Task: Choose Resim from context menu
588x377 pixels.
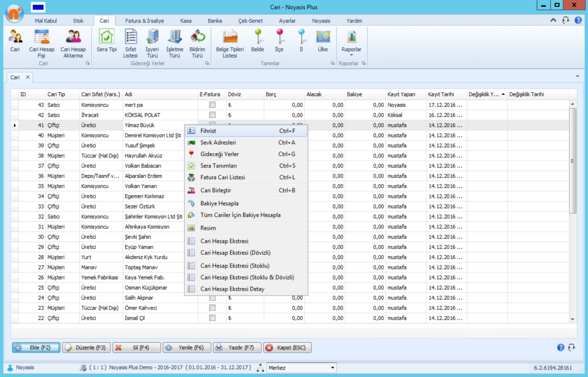Action: [x=246, y=228]
